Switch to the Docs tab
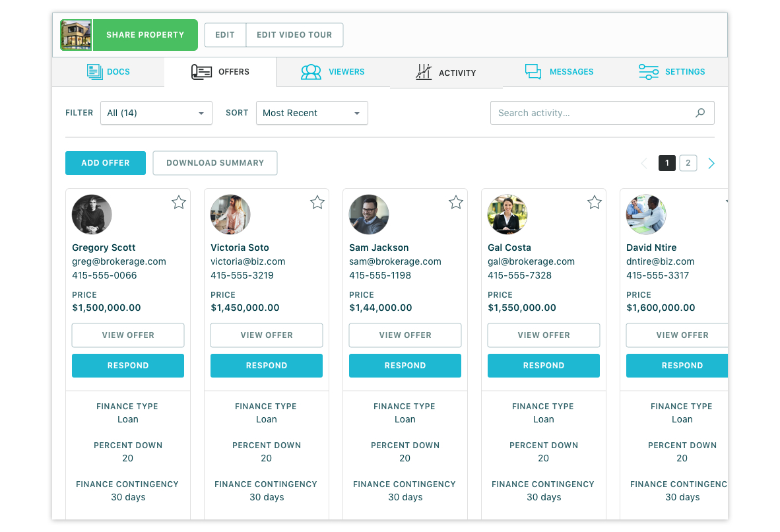 108,72
